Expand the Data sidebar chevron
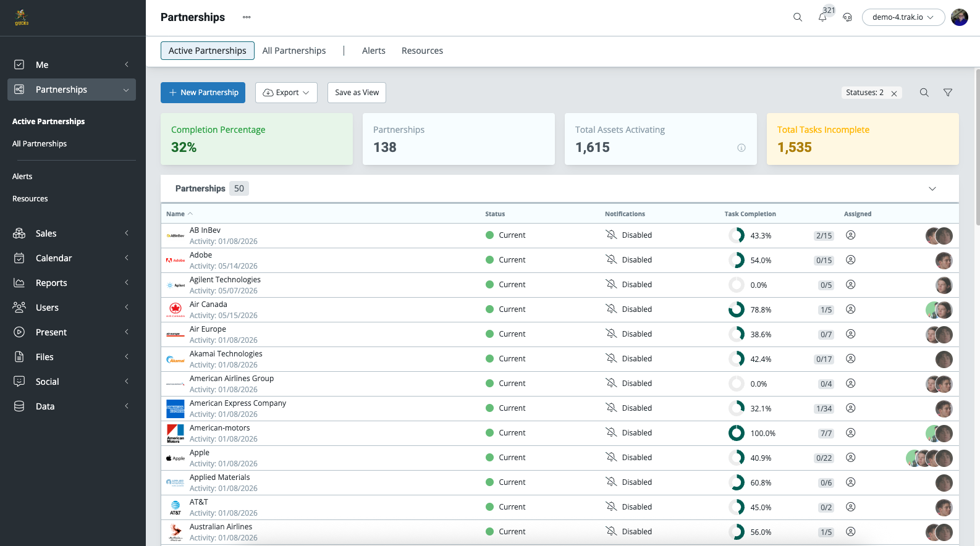 tap(126, 406)
